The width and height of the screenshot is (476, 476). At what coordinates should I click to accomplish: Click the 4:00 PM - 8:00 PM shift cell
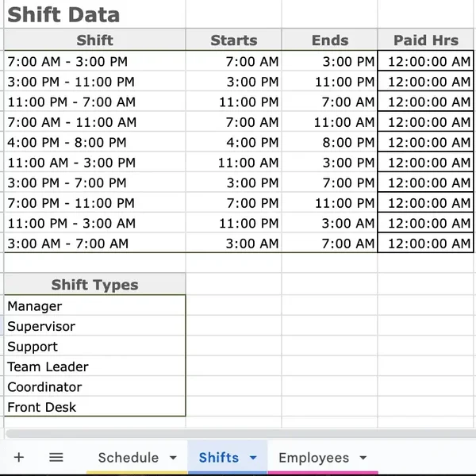tap(94, 142)
